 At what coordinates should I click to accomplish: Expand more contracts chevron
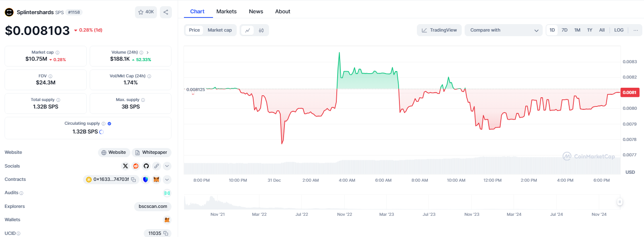tap(167, 180)
